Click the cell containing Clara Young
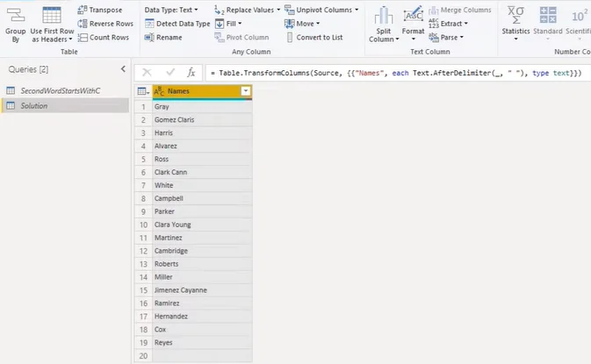Viewport: 591px width, 364px height. [x=202, y=225]
